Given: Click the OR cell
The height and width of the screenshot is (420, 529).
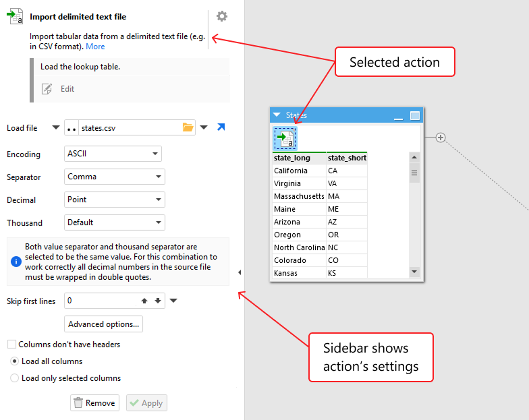Looking at the screenshot, I should (x=347, y=235).
